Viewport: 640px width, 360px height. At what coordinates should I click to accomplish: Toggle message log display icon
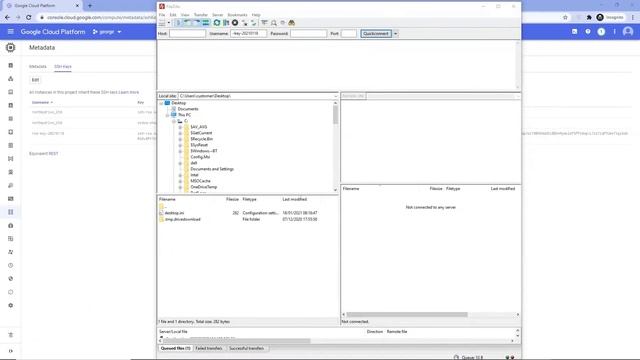point(178,23)
